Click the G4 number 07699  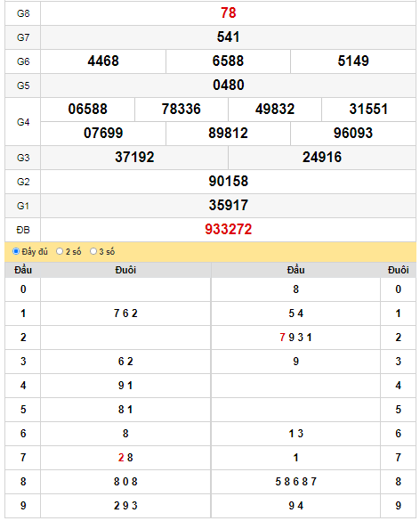point(103,134)
